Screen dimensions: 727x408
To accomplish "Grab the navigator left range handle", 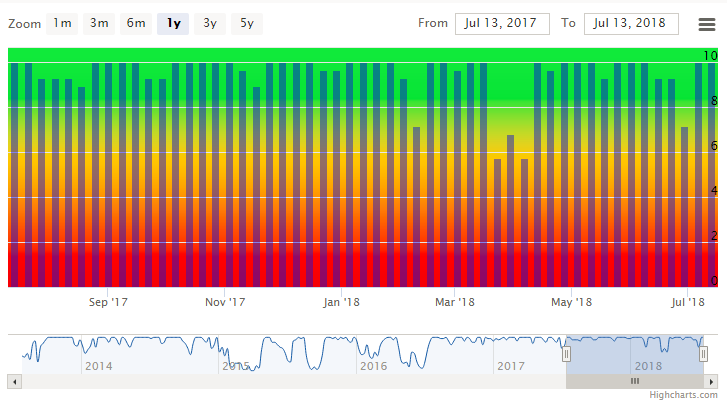I will point(566,355).
